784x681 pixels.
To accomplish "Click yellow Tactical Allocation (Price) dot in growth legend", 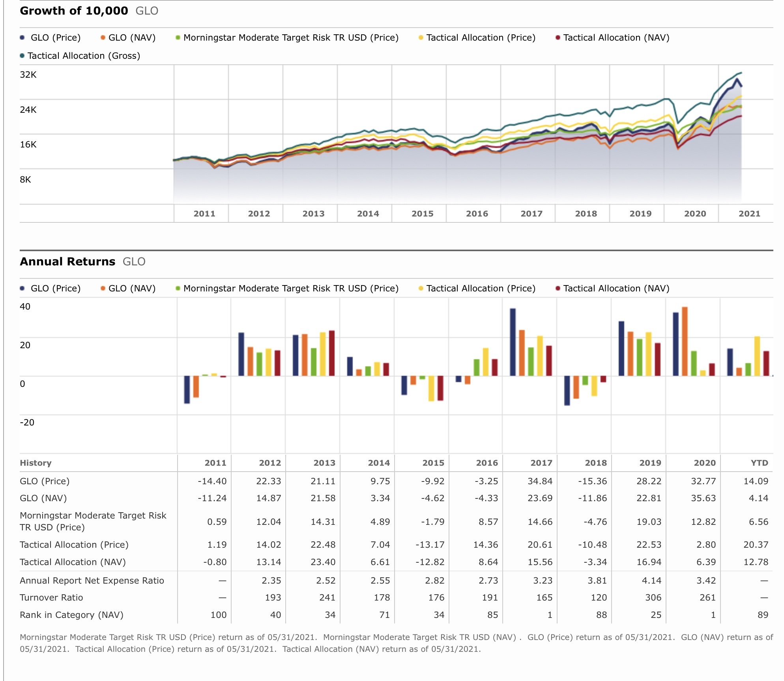I will click(x=421, y=37).
